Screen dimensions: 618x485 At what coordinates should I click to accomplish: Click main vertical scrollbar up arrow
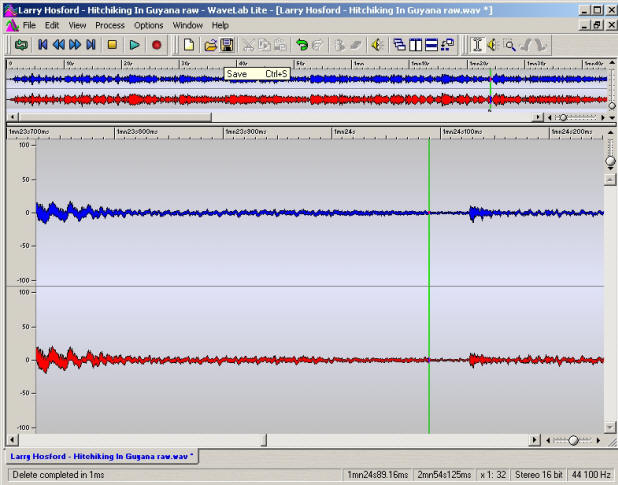coord(610,180)
